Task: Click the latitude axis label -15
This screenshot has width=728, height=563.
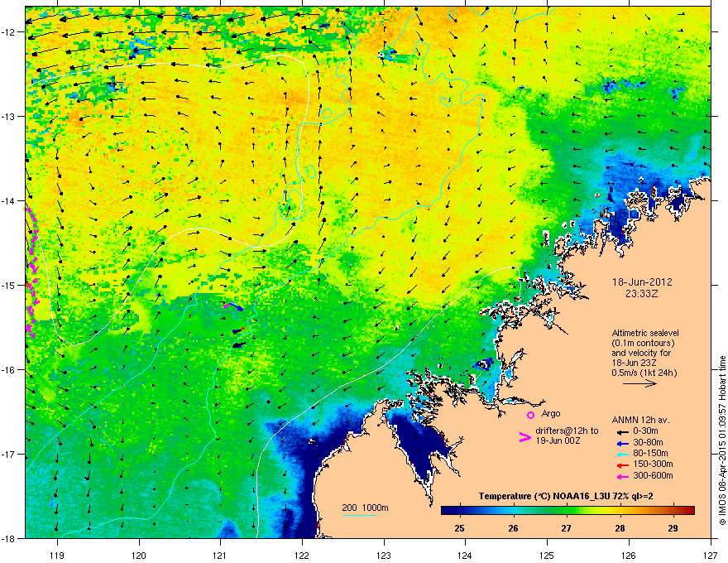Action: pyautogui.click(x=9, y=285)
